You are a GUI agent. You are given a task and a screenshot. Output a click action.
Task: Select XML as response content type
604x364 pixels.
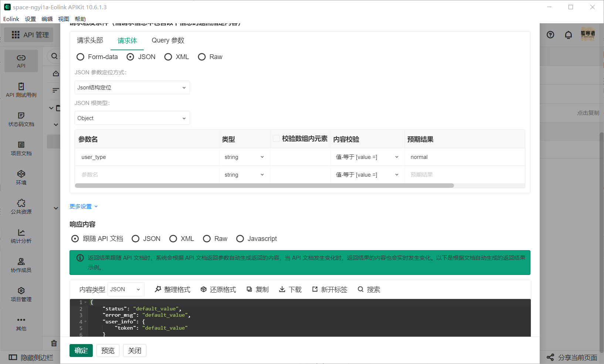[x=173, y=238]
